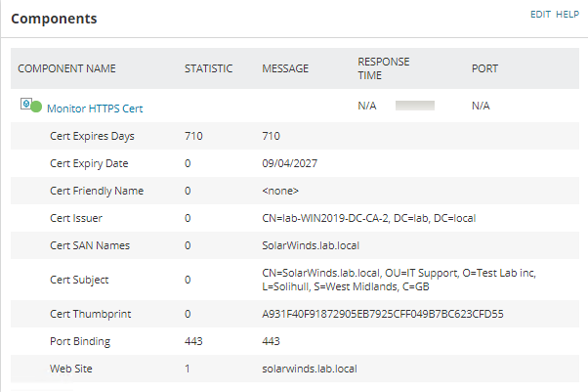The width and height of the screenshot is (588, 392).
Task: Select the Cert Subject row label
Action: (x=79, y=280)
